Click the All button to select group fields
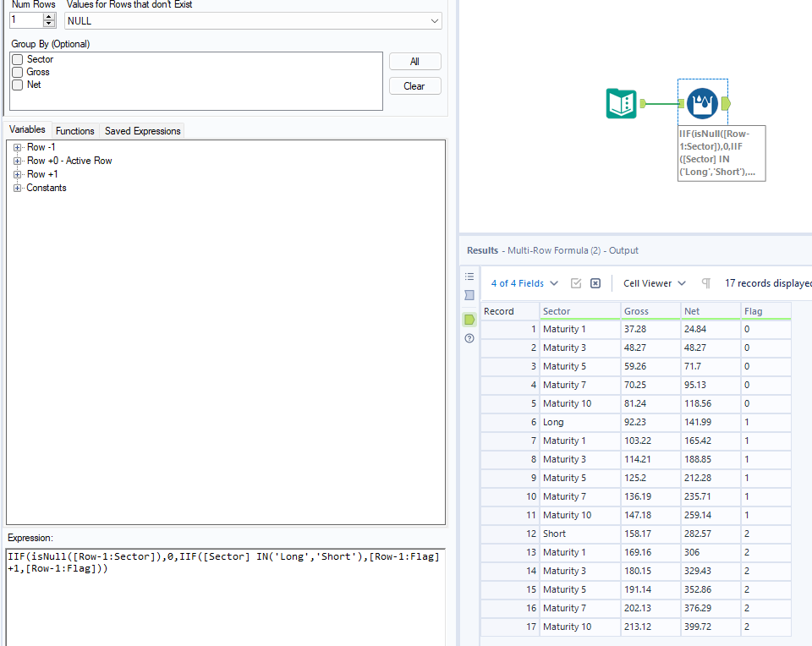This screenshot has width=812, height=646. point(414,61)
